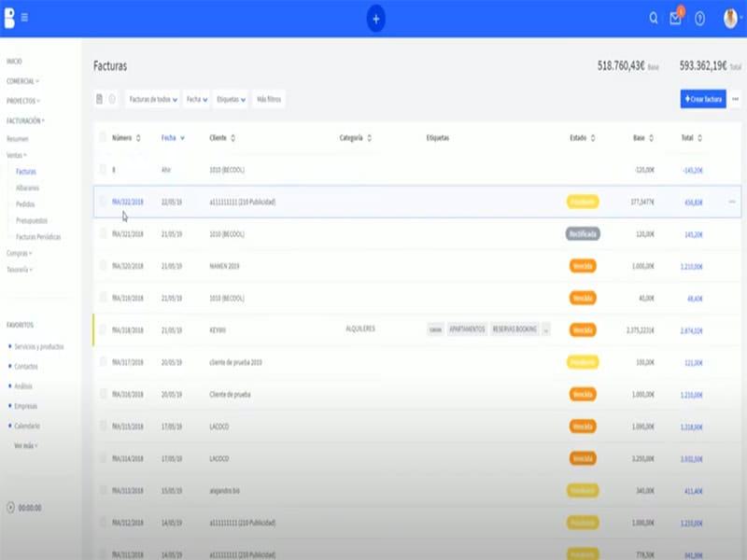The height and width of the screenshot is (560, 747).
Task: Check the box for the Rectificada BECOOL invoice
Action: [x=103, y=233]
